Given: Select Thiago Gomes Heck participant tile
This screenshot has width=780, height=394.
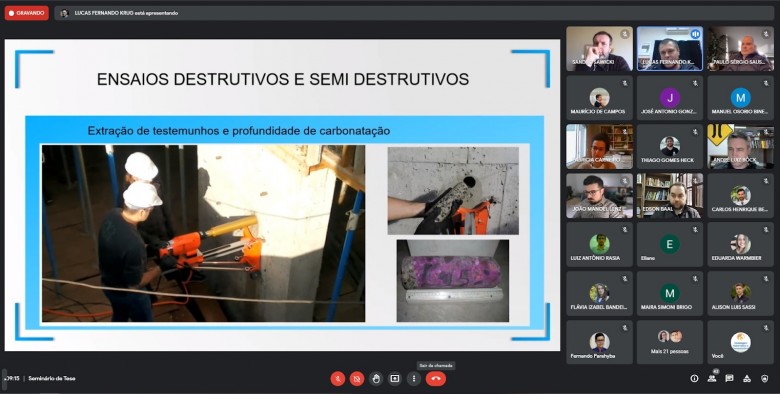Looking at the screenshot, I should (670, 146).
